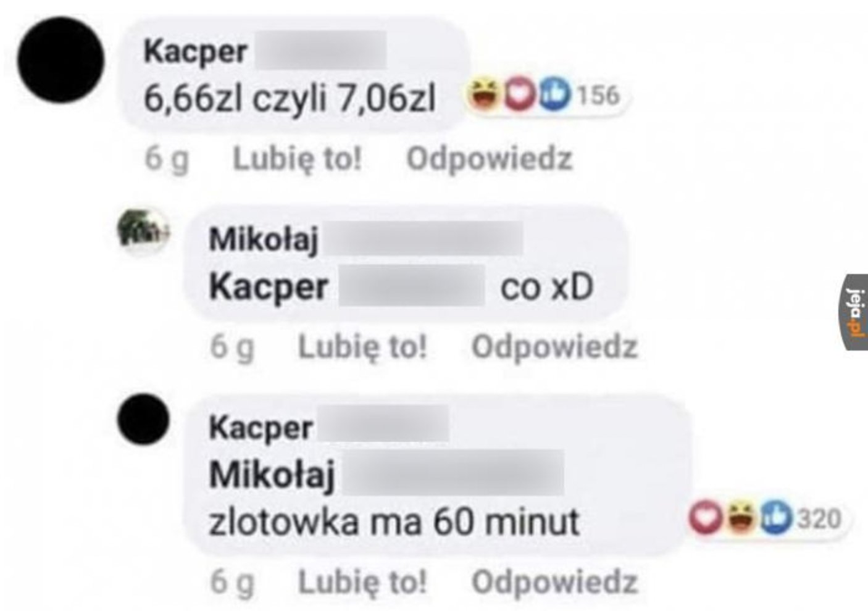
Task: Click 'Odpowiedz' under the 'co xD' reply
Action: click(x=554, y=346)
